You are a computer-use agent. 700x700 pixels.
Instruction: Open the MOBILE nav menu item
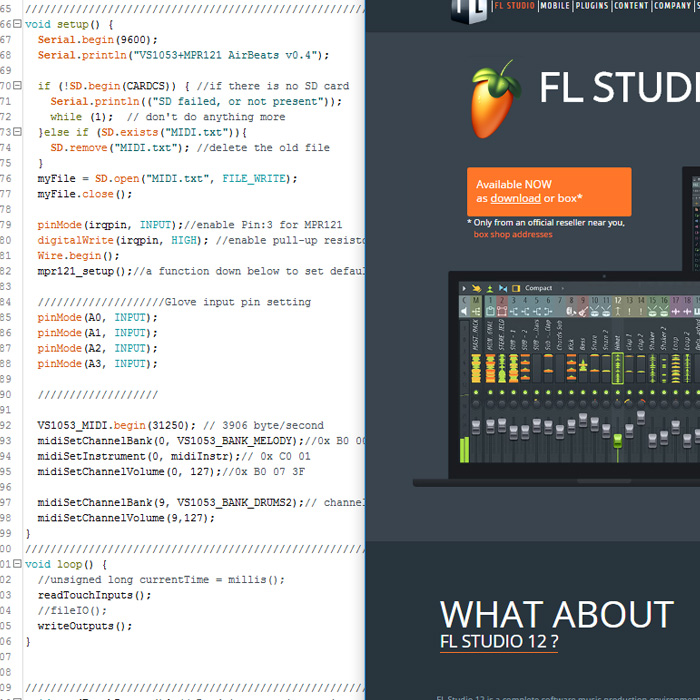click(x=555, y=6)
